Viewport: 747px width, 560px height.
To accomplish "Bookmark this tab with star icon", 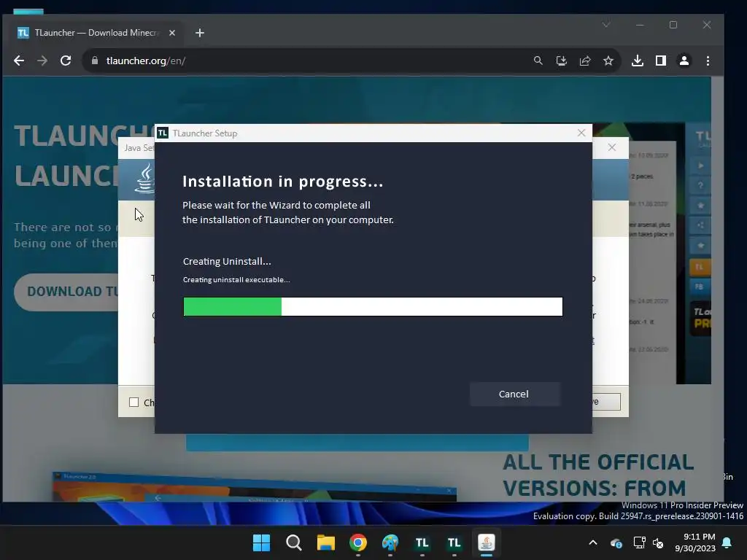I will tap(608, 61).
